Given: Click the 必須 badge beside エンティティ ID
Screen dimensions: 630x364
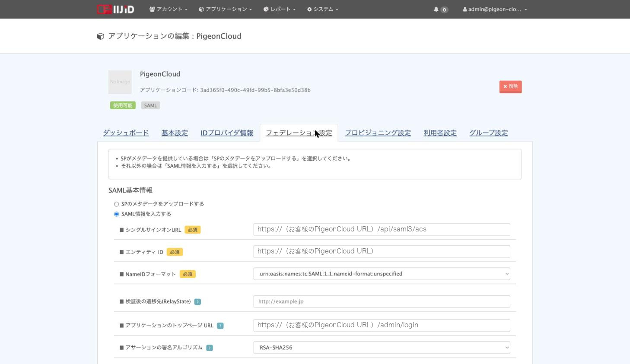Looking at the screenshot, I should (x=175, y=252).
